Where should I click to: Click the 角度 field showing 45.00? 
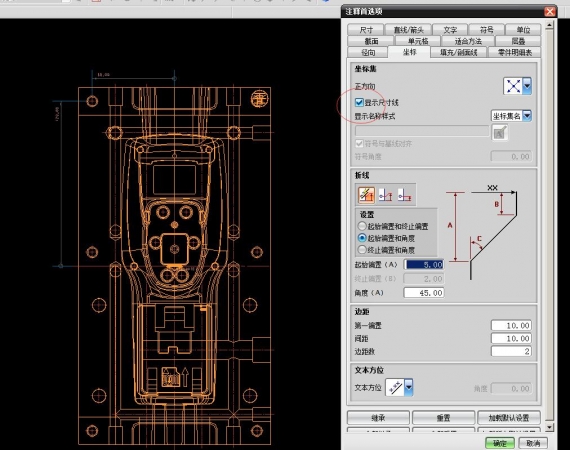click(x=424, y=293)
